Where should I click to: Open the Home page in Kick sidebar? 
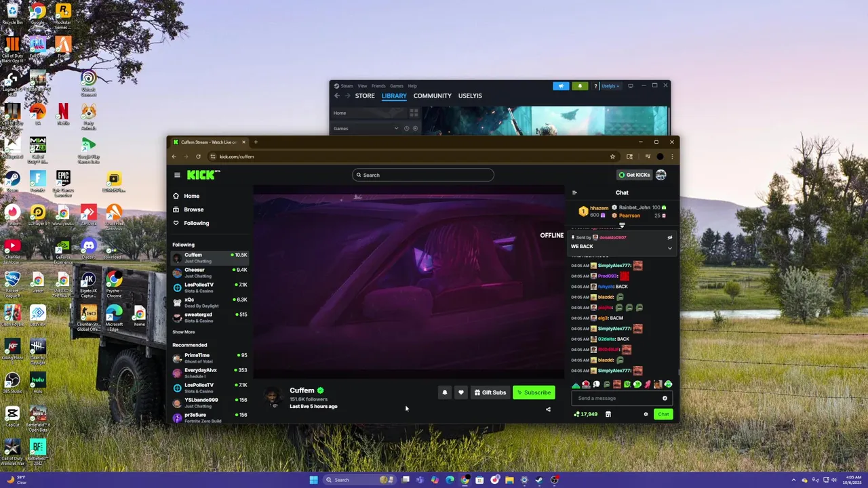point(186,196)
